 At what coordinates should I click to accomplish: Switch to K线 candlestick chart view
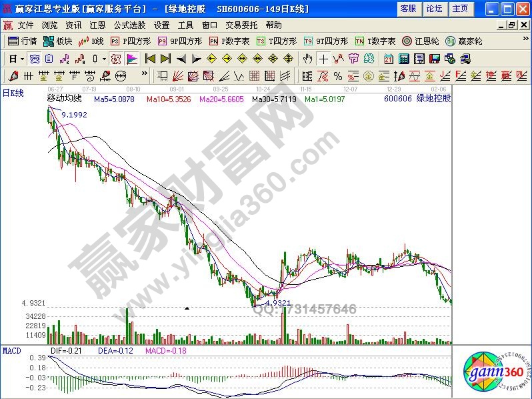(x=92, y=41)
